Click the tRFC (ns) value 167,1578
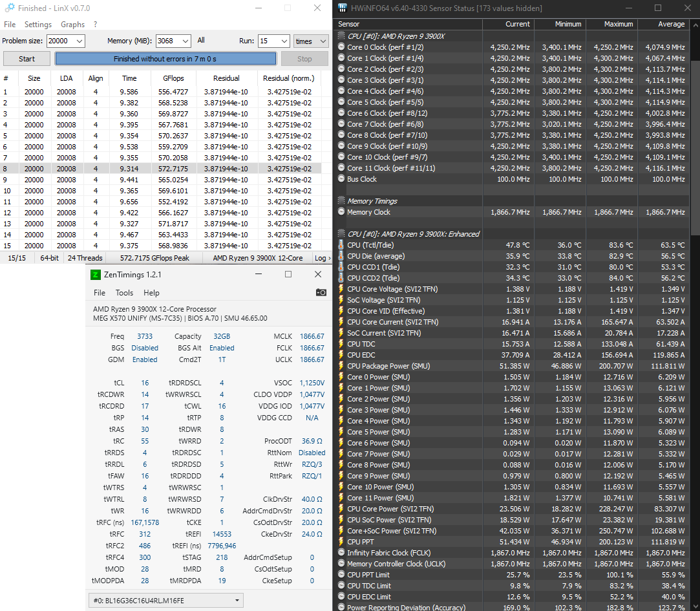The height and width of the screenshot is (611, 700). (145, 522)
